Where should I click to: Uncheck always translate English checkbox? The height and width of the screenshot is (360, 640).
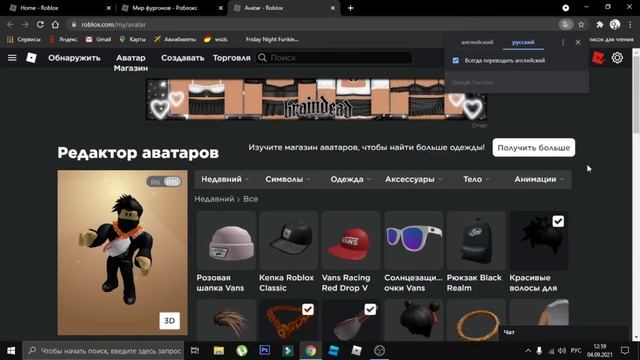[456, 60]
